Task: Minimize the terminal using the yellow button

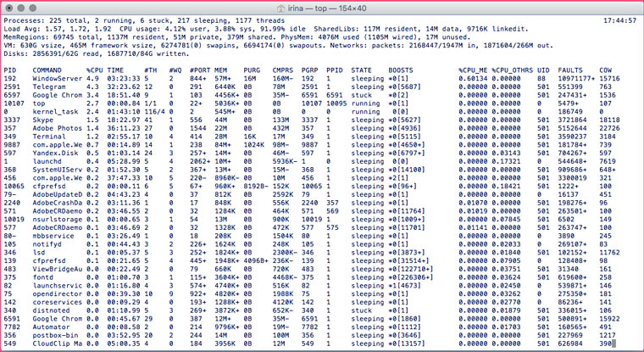Action: click(21, 8)
